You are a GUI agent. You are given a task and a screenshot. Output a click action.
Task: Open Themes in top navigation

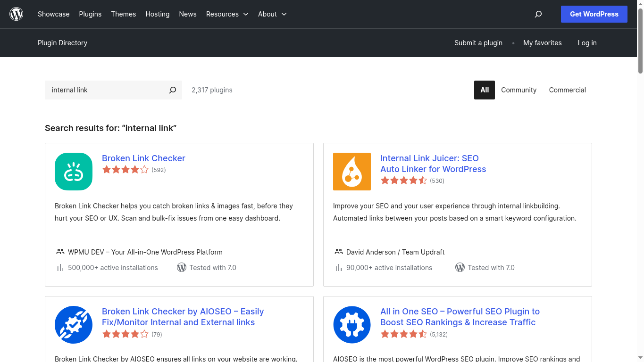pos(124,14)
